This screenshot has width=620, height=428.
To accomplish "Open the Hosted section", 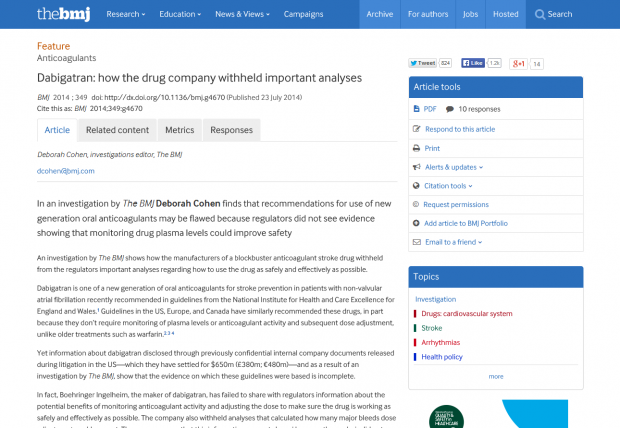I will click(506, 14).
